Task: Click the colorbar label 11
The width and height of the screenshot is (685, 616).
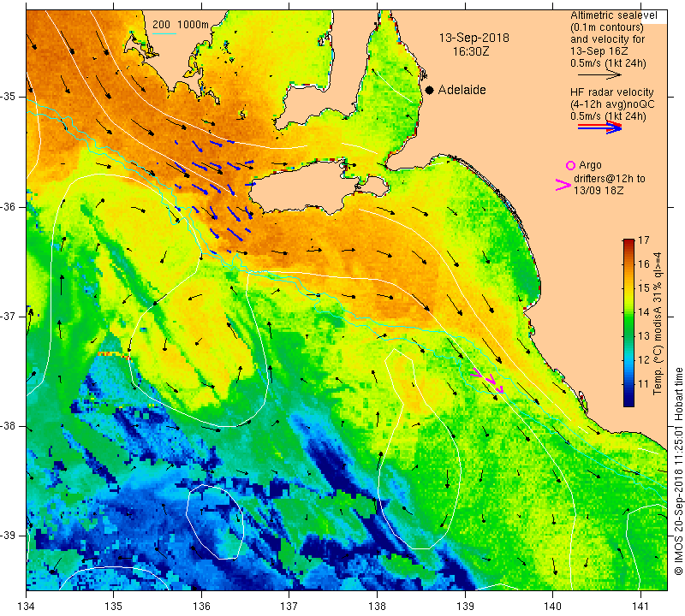Action: pyautogui.click(x=644, y=384)
